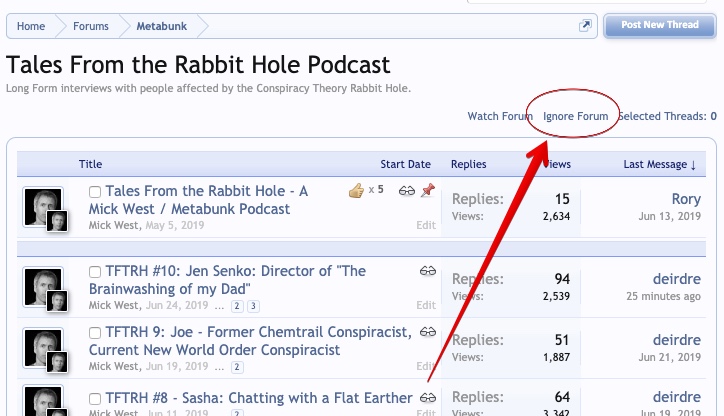
Task: Click the glasses icon on the sticky podcast thread
Action: pyautogui.click(x=407, y=190)
